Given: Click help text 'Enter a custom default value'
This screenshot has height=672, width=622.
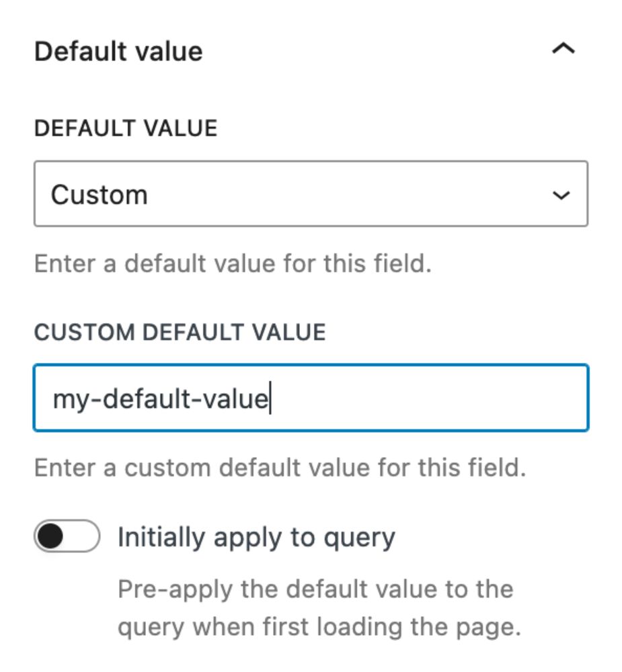Looking at the screenshot, I should [x=280, y=468].
